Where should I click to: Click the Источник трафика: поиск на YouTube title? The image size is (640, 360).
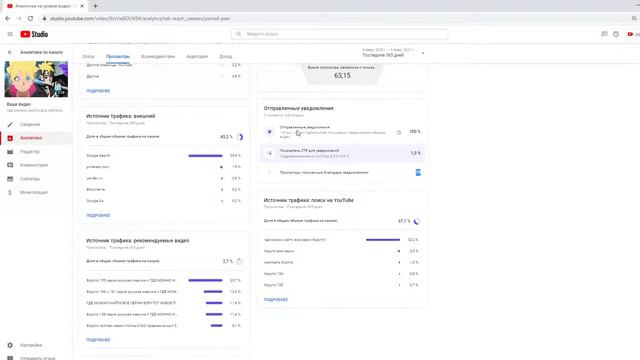(x=309, y=200)
